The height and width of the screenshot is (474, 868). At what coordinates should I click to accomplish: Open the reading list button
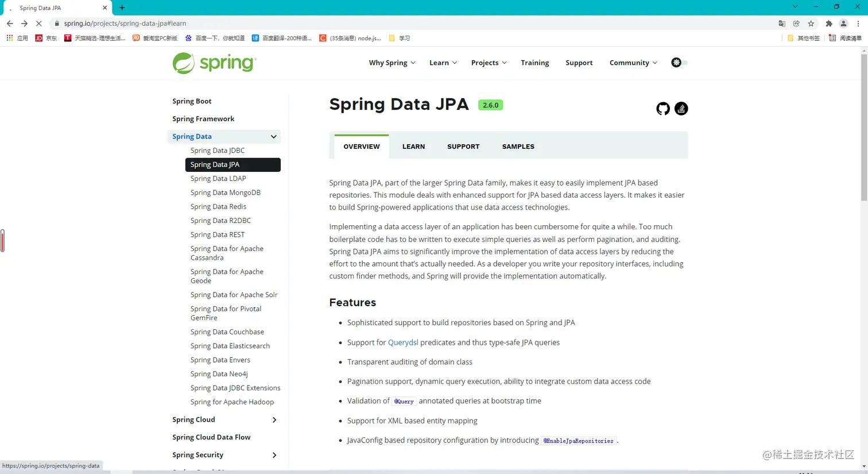pyautogui.click(x=845, y=38)
